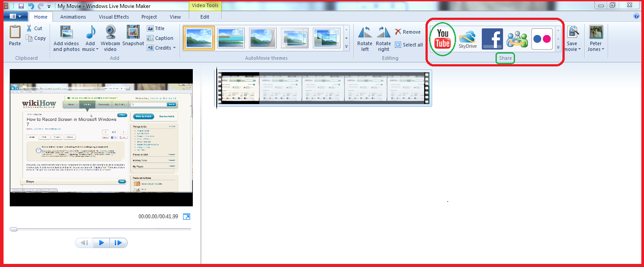Click the wikiHow video in the preview monitor

[101, 138]
